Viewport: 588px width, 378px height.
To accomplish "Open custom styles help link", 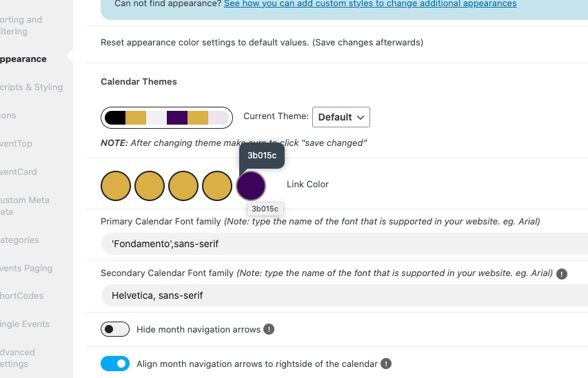I will 370,3.
